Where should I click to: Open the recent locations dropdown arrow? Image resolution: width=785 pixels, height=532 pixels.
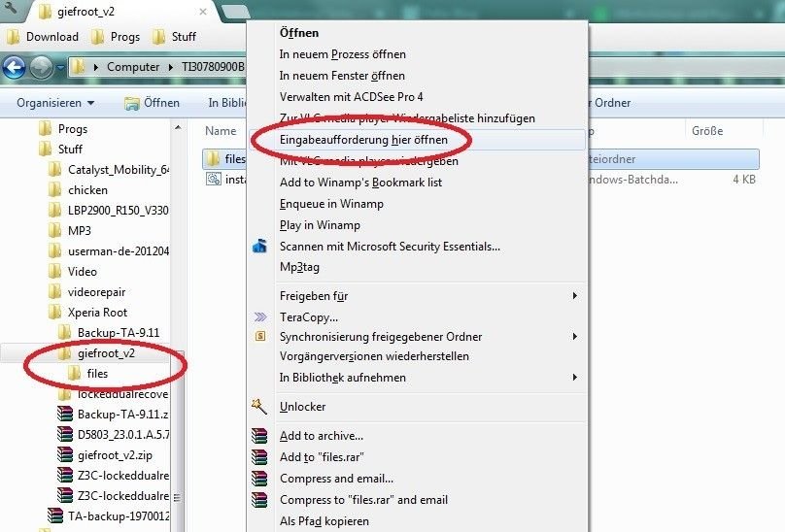60,67
